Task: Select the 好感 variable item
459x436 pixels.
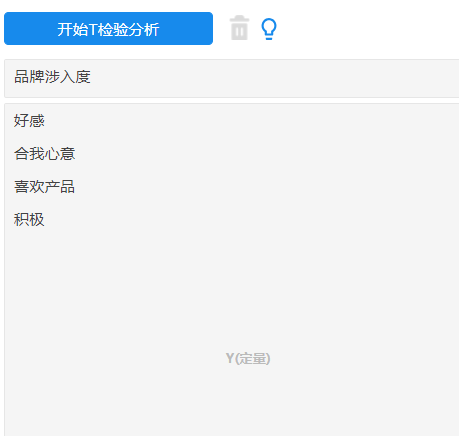Action: coord(29,121)
